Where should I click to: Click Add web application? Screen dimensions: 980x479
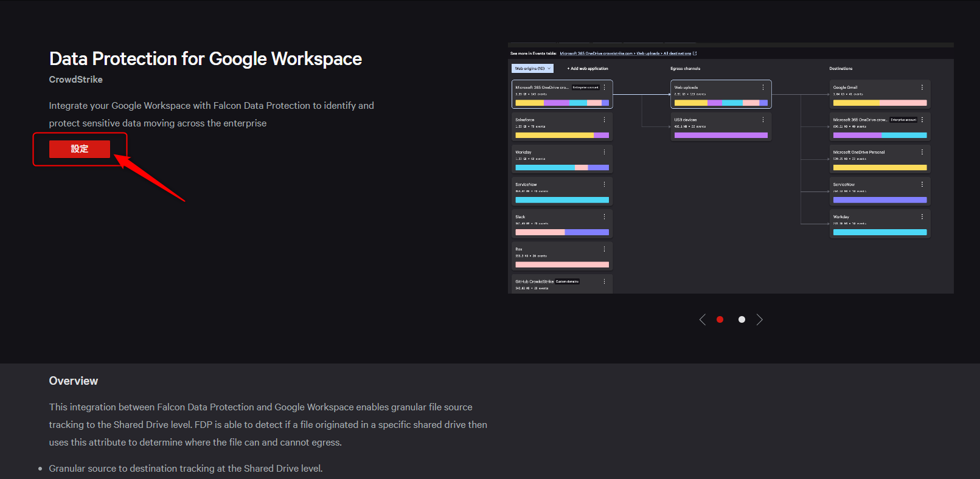(x=588, y=69)
